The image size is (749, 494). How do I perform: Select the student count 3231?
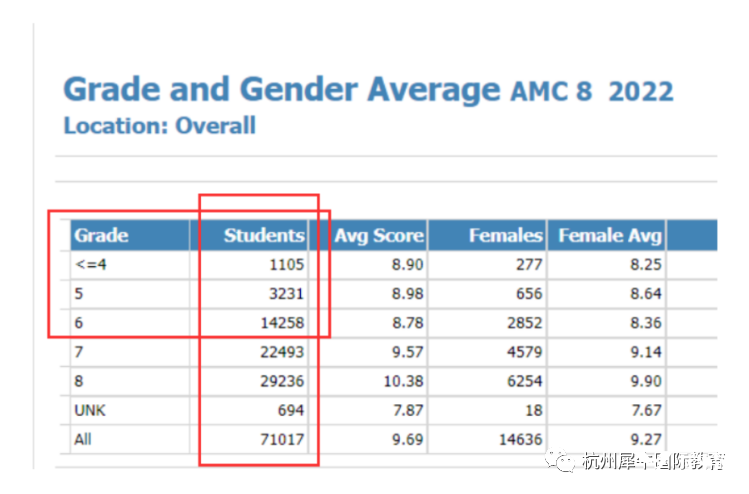pos(287,293)
